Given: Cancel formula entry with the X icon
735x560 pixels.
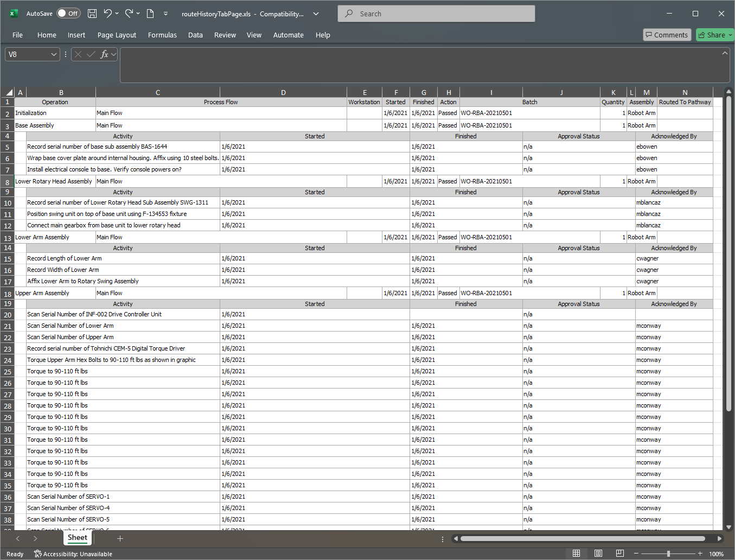Looking at the screenshot, I should tap(78, 54).
